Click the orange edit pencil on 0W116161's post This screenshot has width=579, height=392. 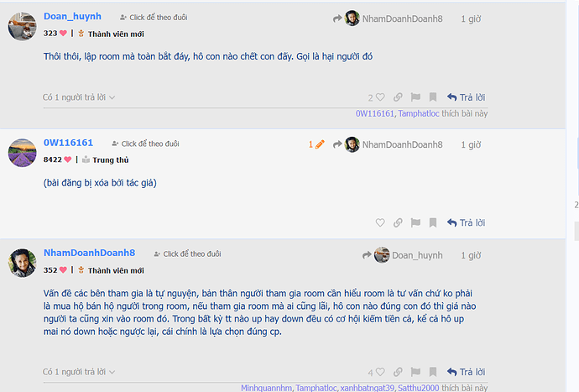320,144
